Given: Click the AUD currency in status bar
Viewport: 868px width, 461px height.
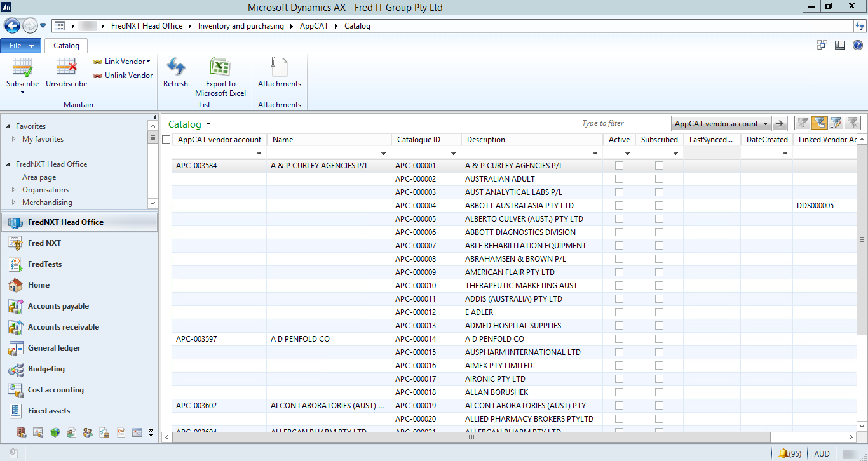Looking at the screenshot, I should tap(822, 453).
